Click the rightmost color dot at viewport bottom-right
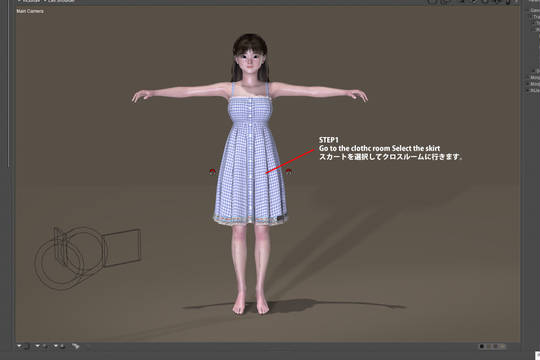This screenshot has width=540, height=360. coord(502,346)
